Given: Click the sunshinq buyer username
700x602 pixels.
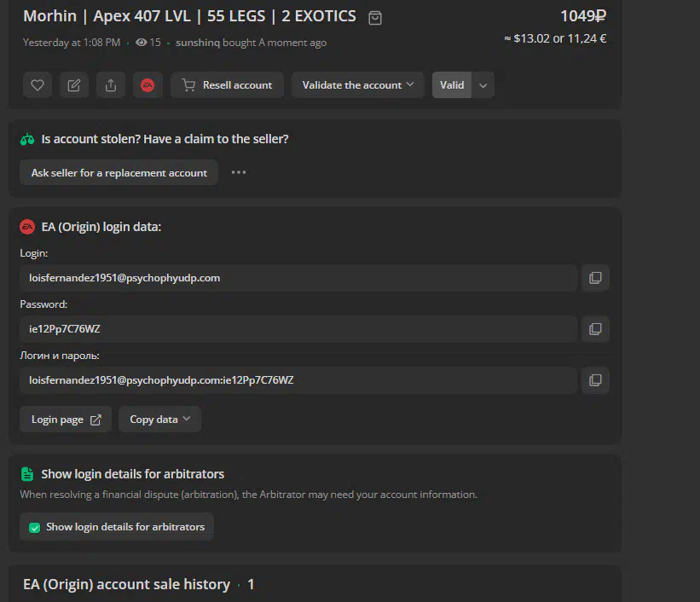Looking at the screenshot, I should [x=198, y=43].
